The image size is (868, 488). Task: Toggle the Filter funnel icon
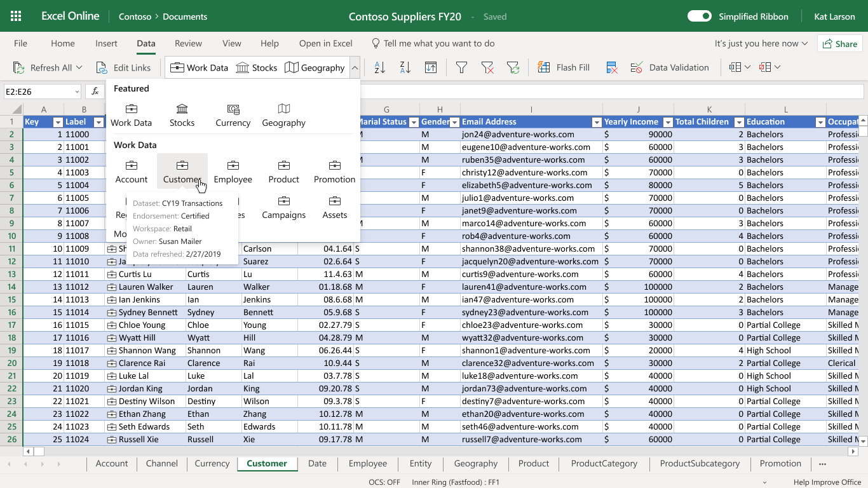(462, 67)
